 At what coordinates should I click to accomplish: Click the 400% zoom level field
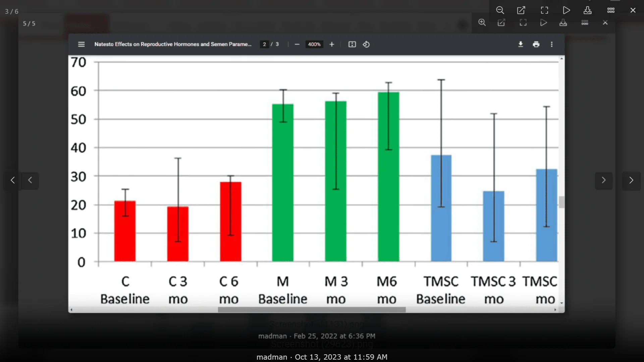[314, 44]
